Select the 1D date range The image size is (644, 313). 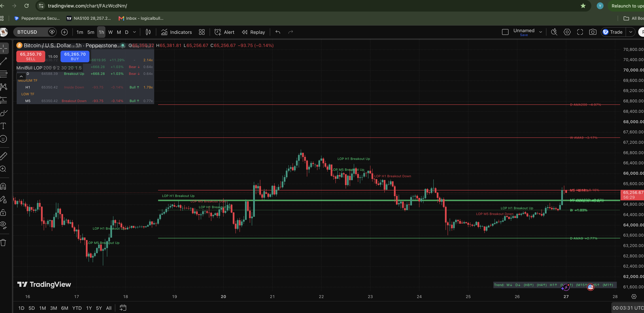coord(21,308)
